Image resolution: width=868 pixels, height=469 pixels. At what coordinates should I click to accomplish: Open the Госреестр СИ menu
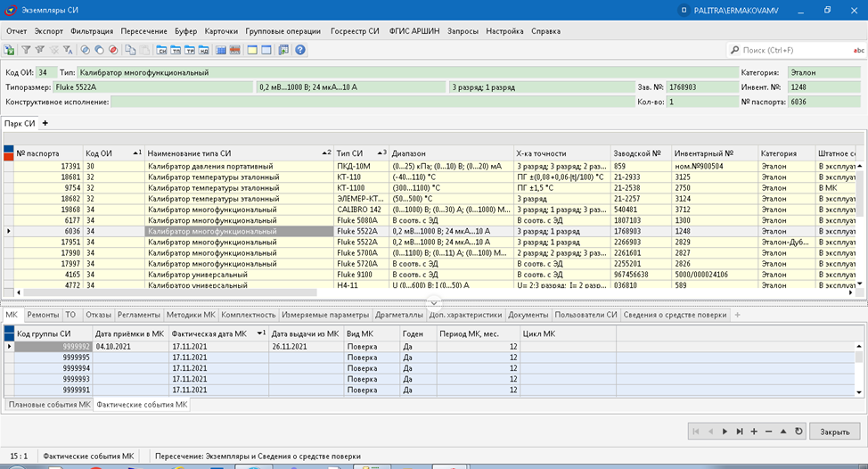[x=355, y=31]
